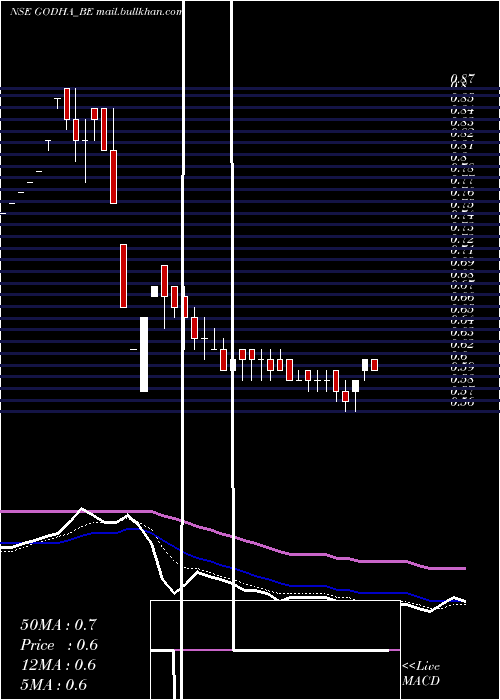Click the 0.87 price axis label
The image size is (500, 700).
[x=462, y=79]
